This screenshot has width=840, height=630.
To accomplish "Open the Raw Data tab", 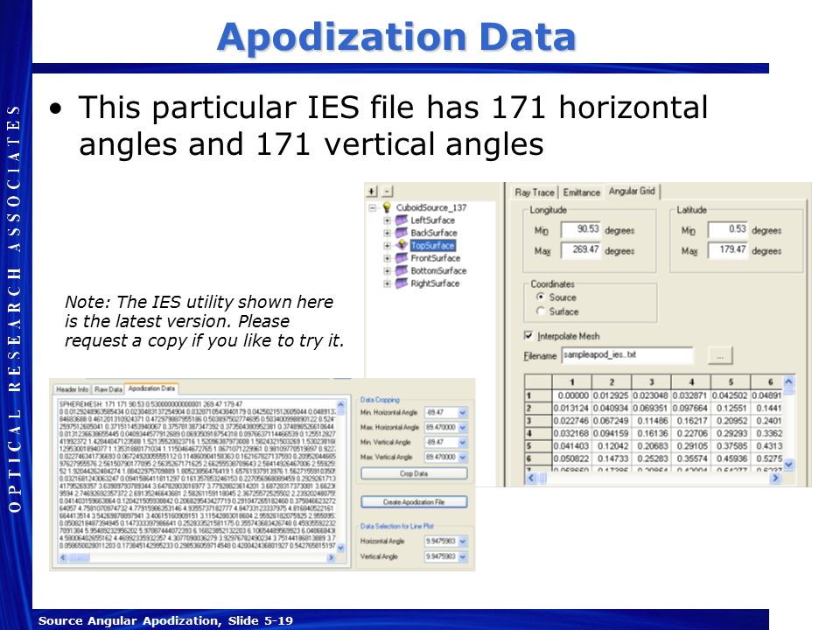I will point(108,389).
